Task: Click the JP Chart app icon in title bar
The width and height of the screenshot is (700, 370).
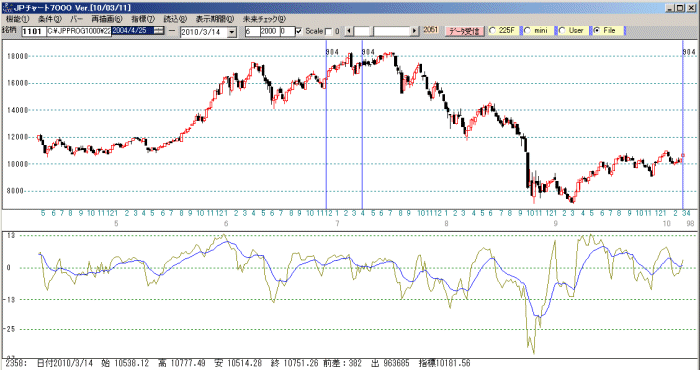Action: (x=7, y=8)
